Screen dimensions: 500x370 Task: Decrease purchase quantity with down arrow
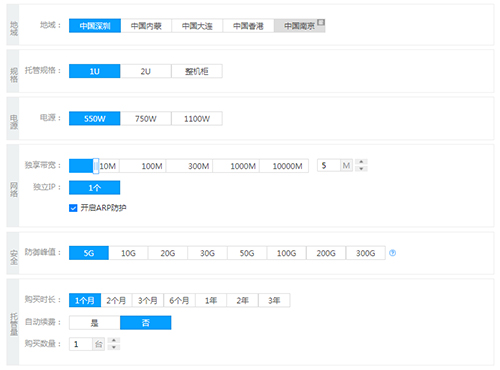[x=114, y=347]
